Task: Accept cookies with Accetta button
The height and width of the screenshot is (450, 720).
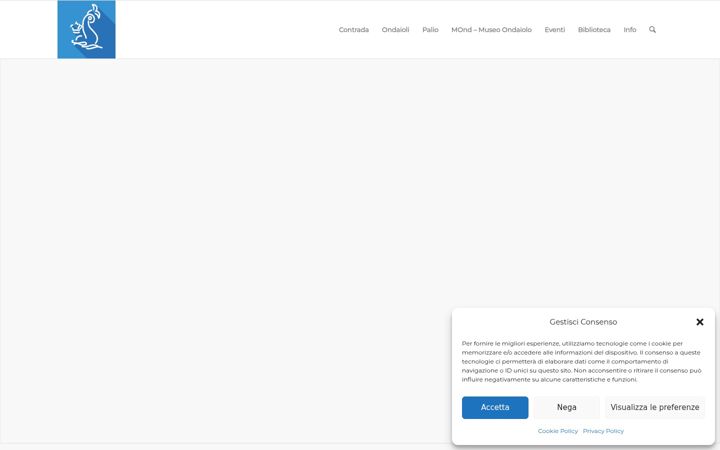Action: (x=495, y=407)
